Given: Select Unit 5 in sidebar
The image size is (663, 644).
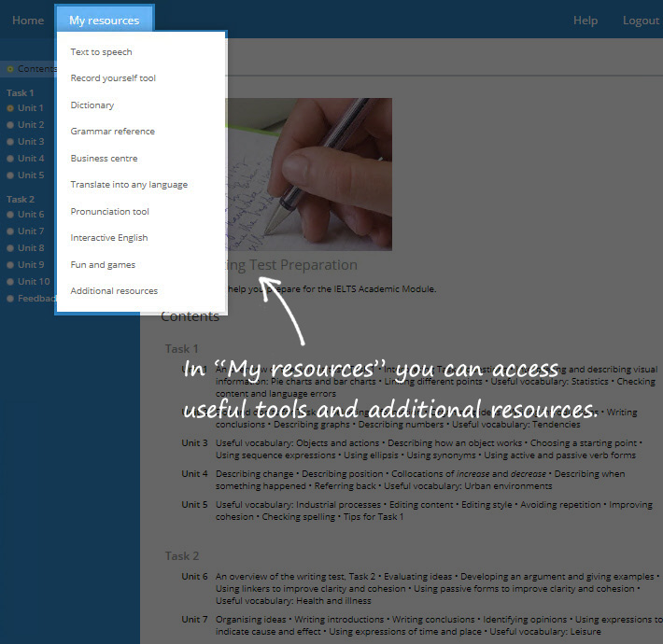Looking at the screenshot, I should [x=30, y=175].
